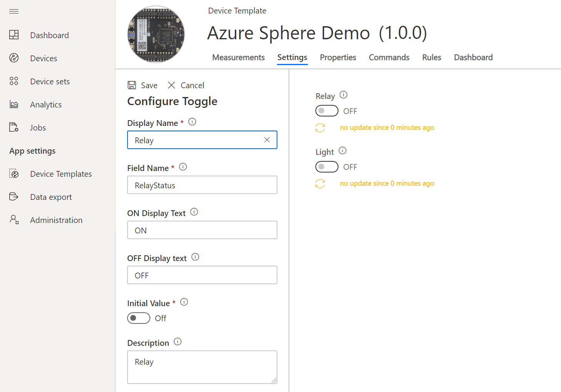Click the Cancel button label

pos(193,85)
